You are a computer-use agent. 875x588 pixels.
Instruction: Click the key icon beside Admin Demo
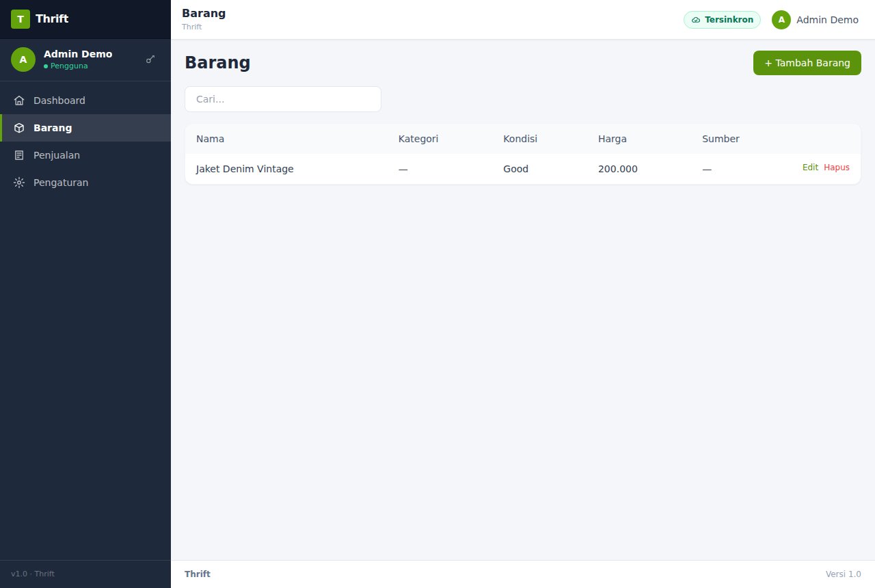click(150, 59)
